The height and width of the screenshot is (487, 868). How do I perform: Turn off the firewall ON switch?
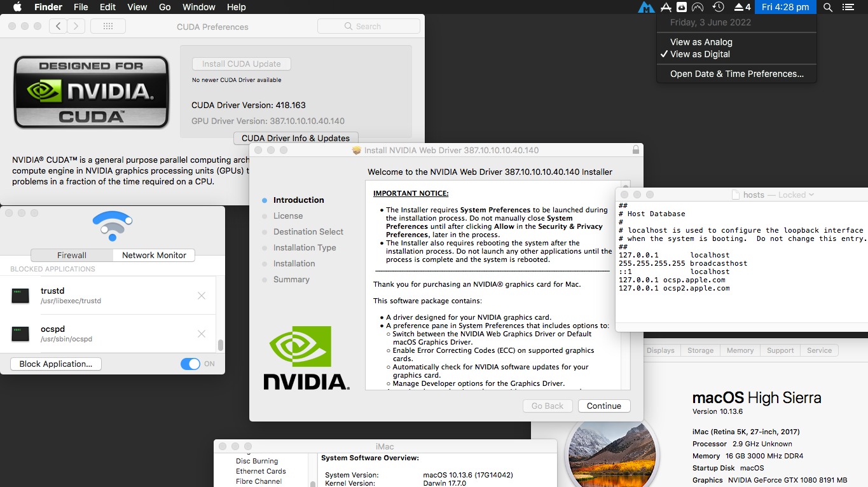point(190,364)
